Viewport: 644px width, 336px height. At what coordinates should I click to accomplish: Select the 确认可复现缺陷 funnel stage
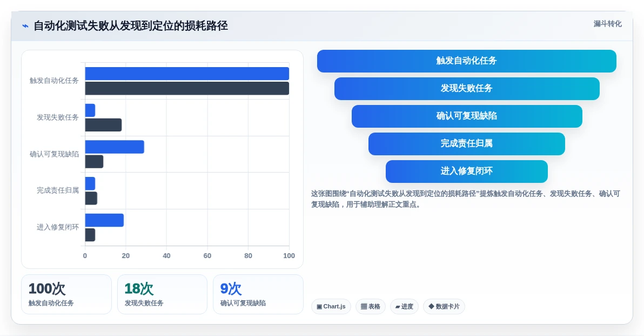pos(467,116)
